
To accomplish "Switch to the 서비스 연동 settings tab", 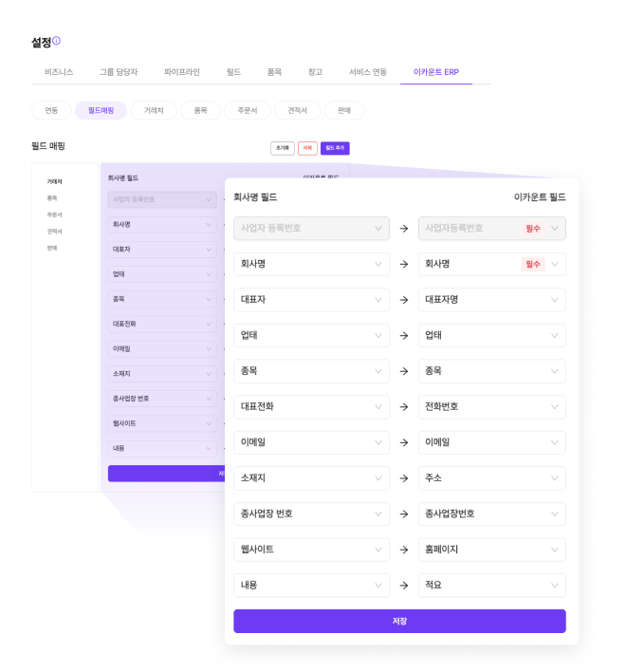I will coord(368,72).
